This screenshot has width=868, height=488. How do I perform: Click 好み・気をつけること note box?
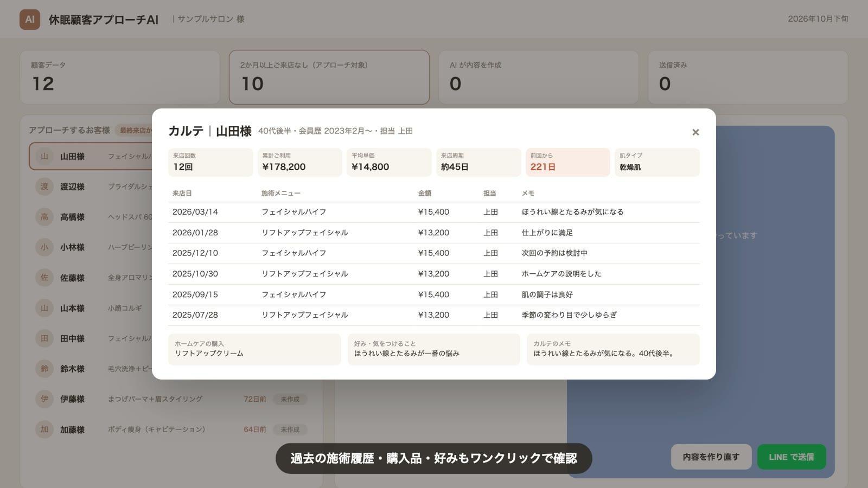pyautogui.click(x=434, y=349)
